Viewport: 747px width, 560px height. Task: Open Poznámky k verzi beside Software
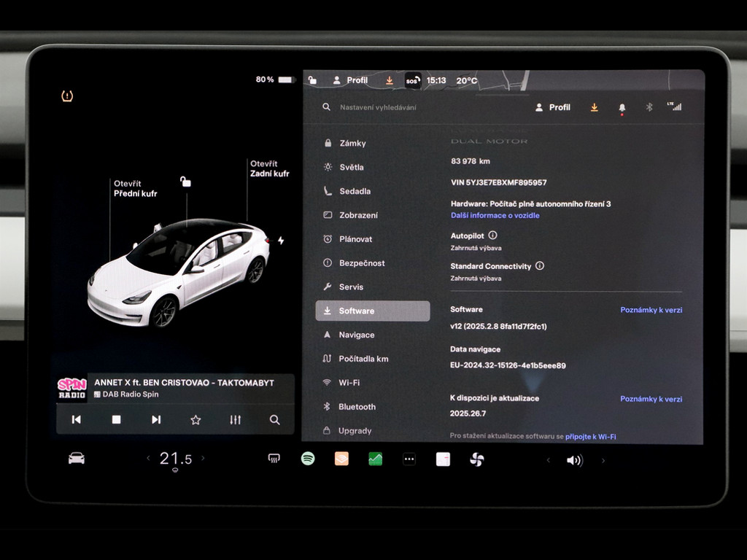click(651, 309)
